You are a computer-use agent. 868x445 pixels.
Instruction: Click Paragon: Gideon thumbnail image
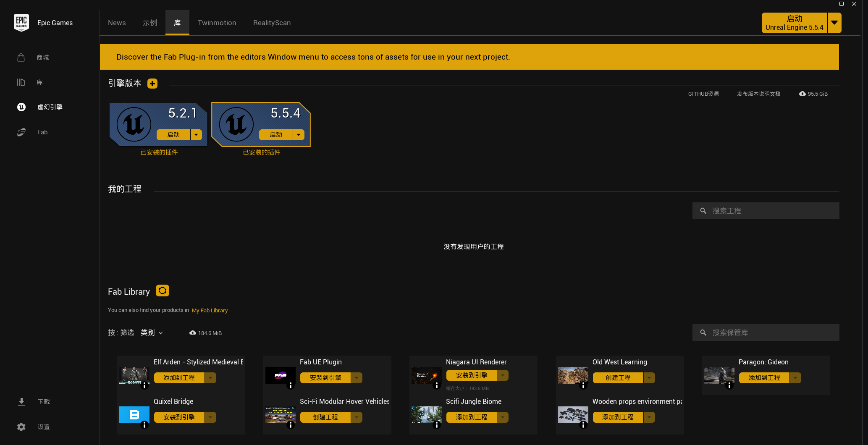click(719, 375)
